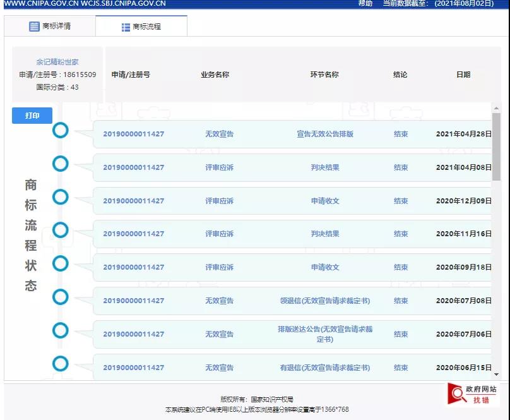The image size is (510, 420).
Task: Select the timeline circle for 2021年04月08日
Action: coord(61,164)
